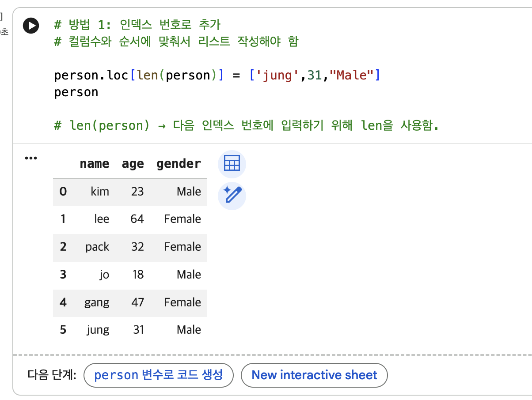Image resolution: width=532 pixels, height=400 pixels.
Task: Click the 'kim' name cell
Action: coord(100,192)
